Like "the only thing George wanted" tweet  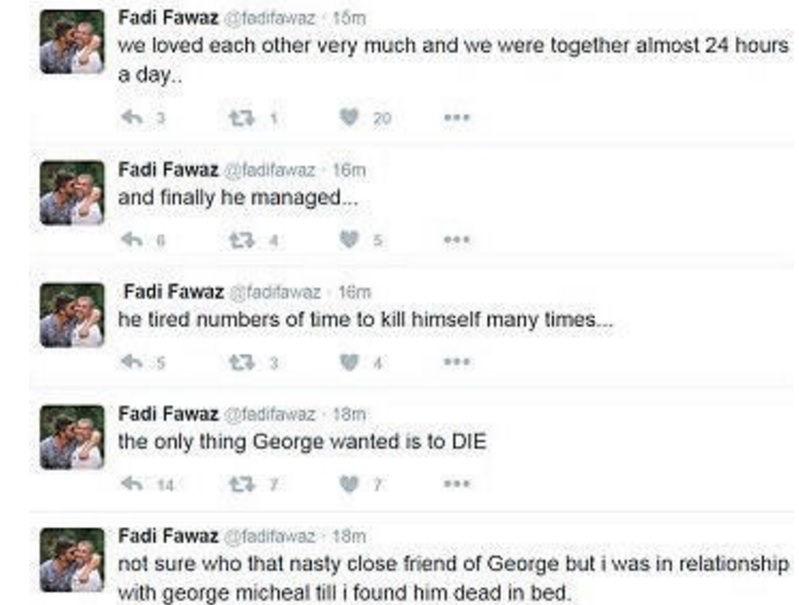(x=348, y=484)
